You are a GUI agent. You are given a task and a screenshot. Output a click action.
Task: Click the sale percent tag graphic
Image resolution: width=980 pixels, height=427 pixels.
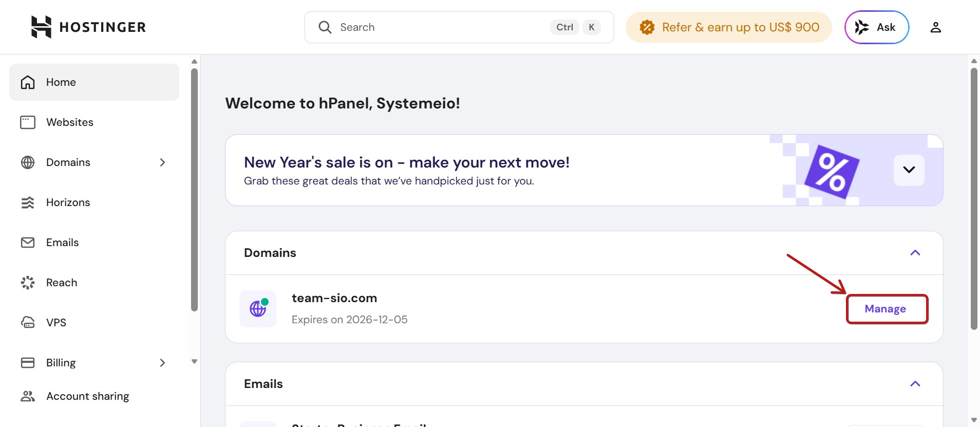point(832,172)
